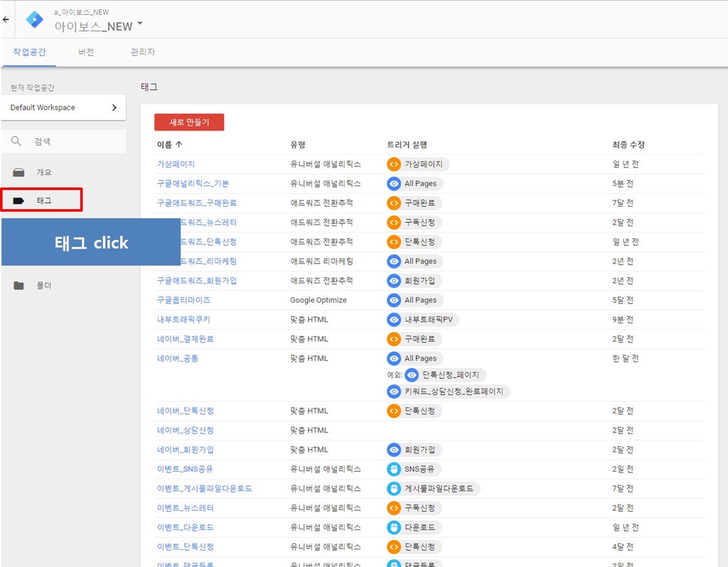Click the orange 가상페이지 trigger icon
This screenshot has height=567, width=728.
[x=394, y=164]
